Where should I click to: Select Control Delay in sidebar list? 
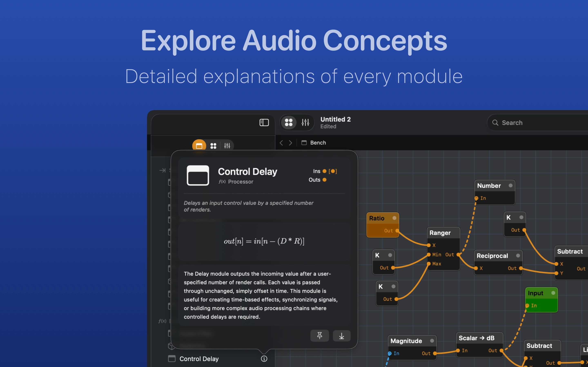[199, 358]
